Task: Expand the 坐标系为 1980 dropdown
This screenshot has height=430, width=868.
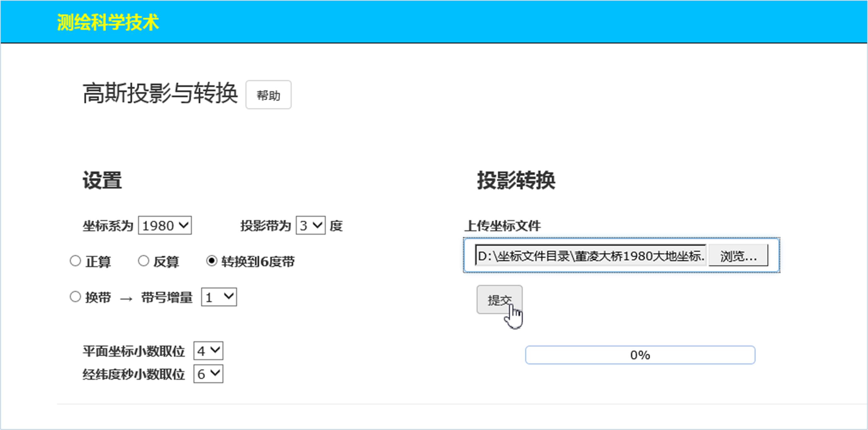Action: (165, 225)
